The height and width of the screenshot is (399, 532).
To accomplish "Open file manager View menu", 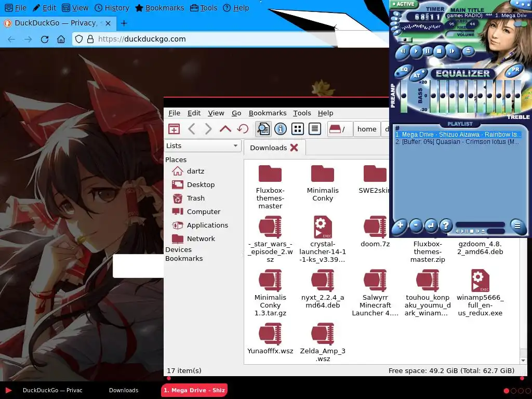I will (216, 113).
